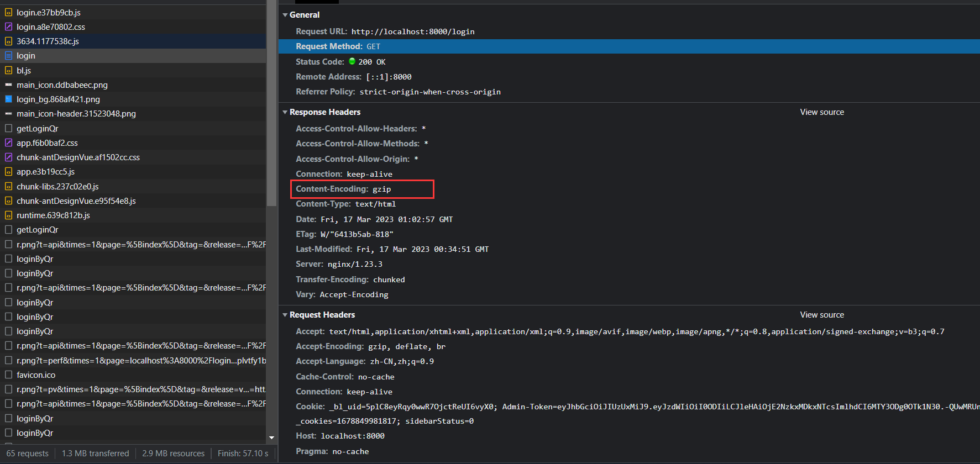
Task: Click the 65 requests status entry
Action: 28,454
